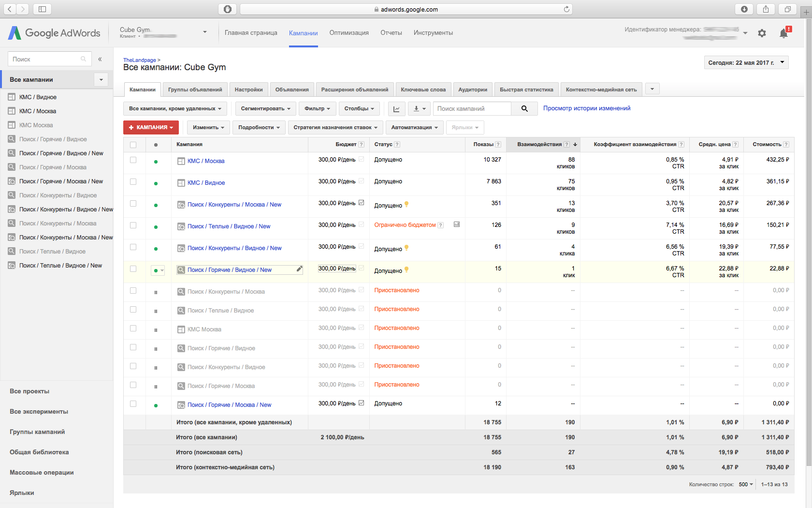Image resolution: width=812 pixels, height=508 pixels.
Task: Select checkbox for Поиск / Горячие / Видное / New
Action: [x=133, y=269]
